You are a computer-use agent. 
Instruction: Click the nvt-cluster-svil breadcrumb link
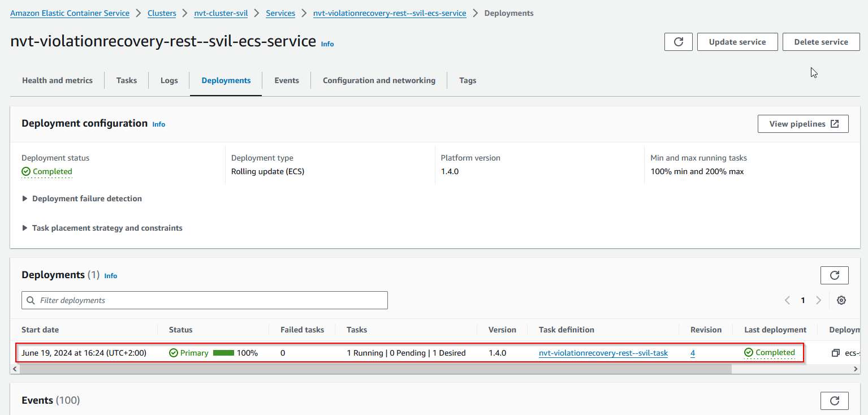pyautogui.click(x=221, y=13)
